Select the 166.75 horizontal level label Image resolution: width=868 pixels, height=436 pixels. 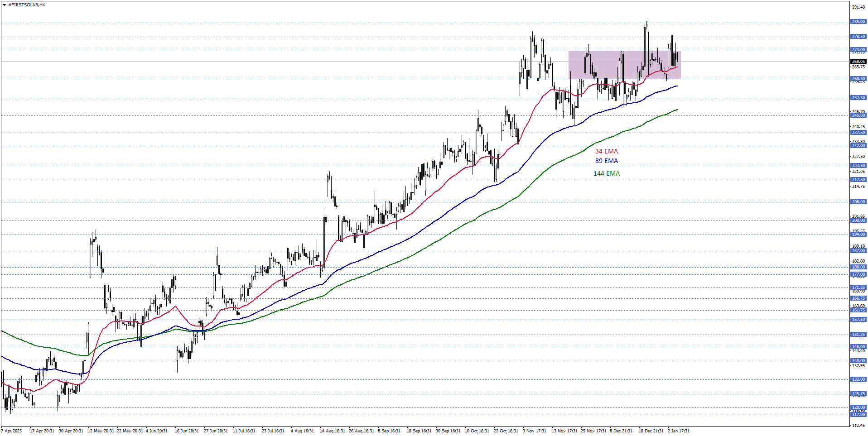(x=858, y=298)
